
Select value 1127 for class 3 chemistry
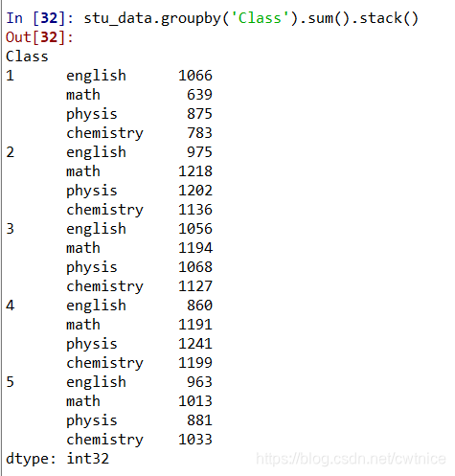[x=195, y=286]
